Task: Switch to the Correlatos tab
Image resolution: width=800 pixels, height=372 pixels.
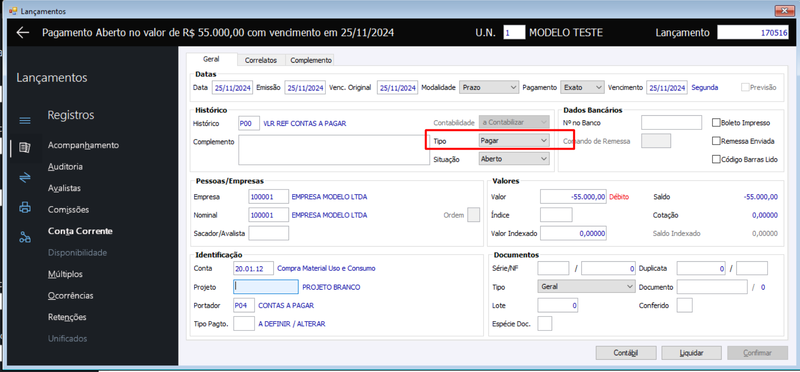Action: tap(261, 60)
